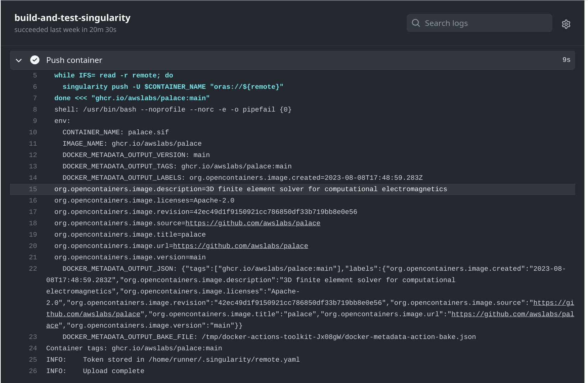Collapse the Push container step
Image resolution: width=588 pixels, height=383 pixels.
click(18, 60)
